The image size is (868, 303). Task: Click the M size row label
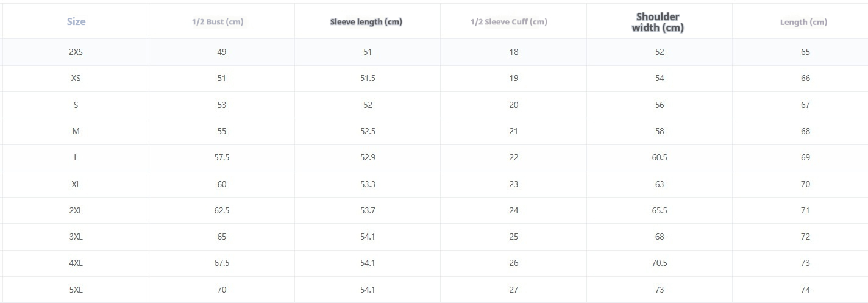pyautogui.click(x=76, y=131)
